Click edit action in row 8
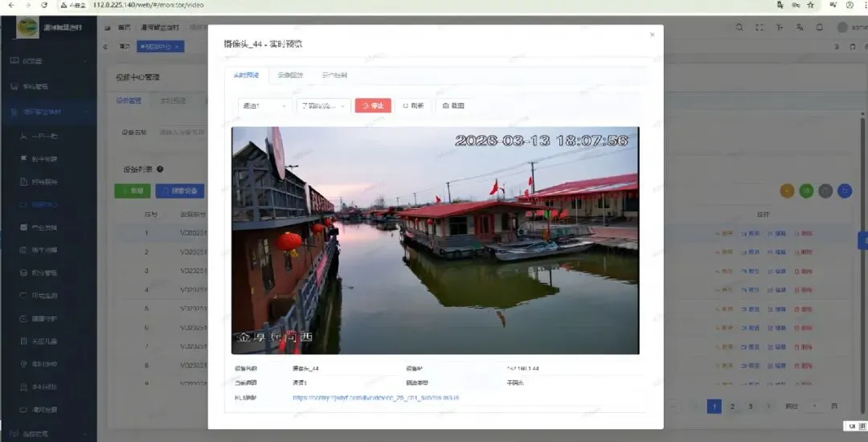This screenshot has width=868, height=442. (777, 366)
